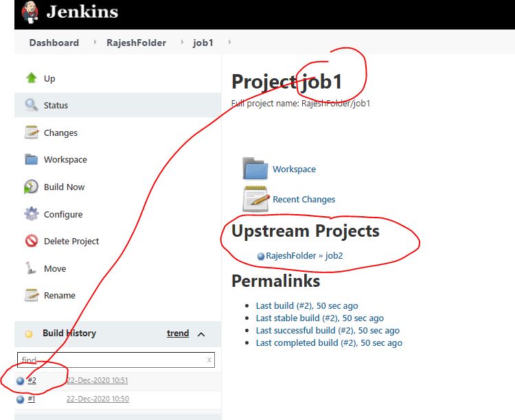This screenshot has width=515, height=420.
Task: Click the red Delete Project icon
Action: [32, 241]
